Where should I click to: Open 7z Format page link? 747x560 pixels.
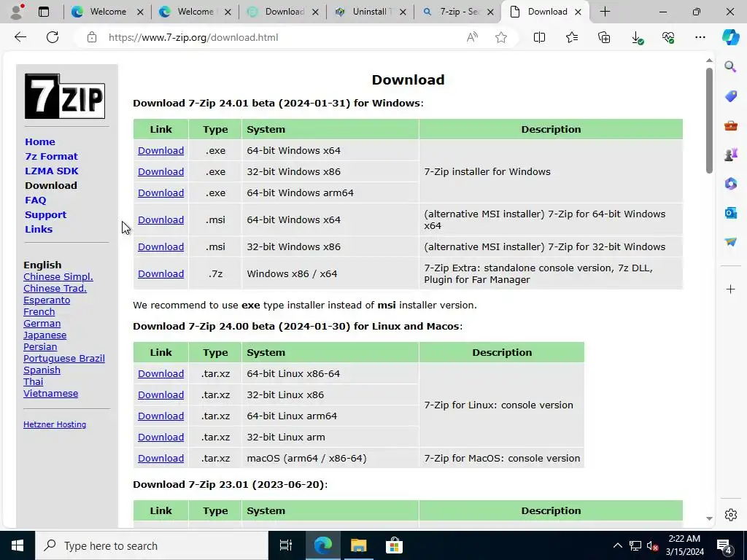pos(52,156)
